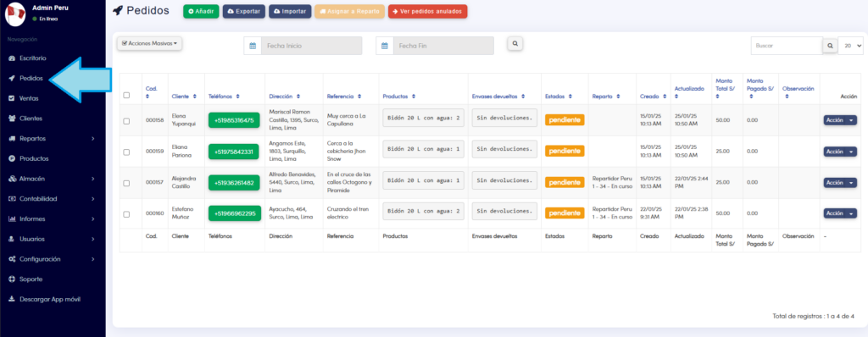Click the Admin Peru flag avatar
Screen dimensions: 868x337
15,14
